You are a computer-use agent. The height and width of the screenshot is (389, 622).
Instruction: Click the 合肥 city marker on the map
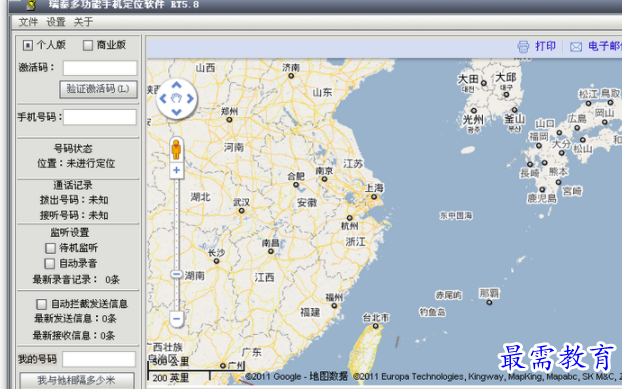[296, 185]
